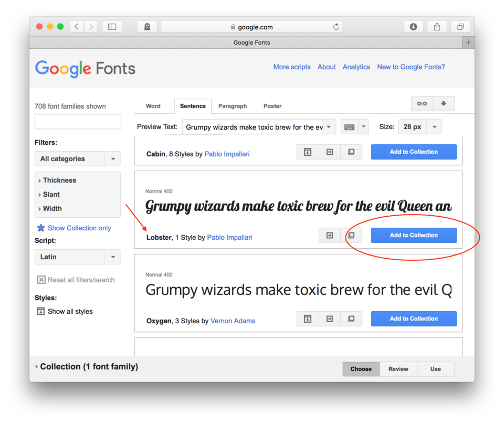This screenshot has height=424, width=504.
Task: Click the Preview Text input field
Action: coord(253,127)
